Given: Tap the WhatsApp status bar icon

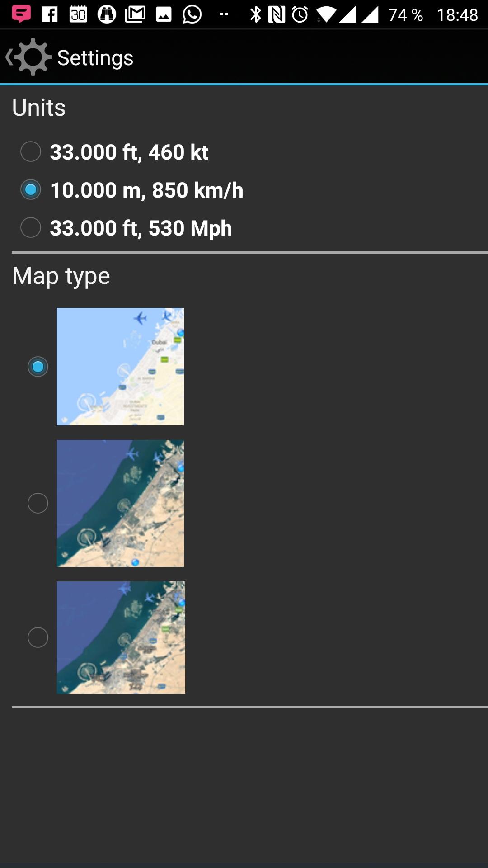Looking at the screenshot, I should tap(192, 14).
